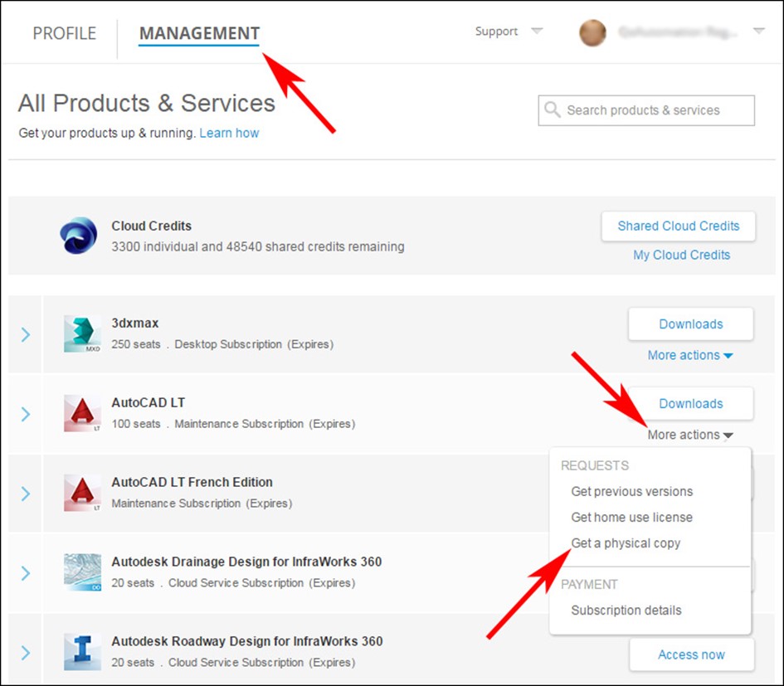Select Get home use license option
This screenshot has width=784, height=686.
tap(631, 517)
